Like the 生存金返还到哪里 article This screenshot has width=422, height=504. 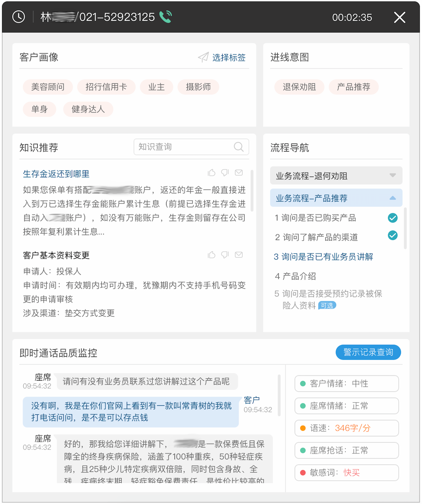pos(211,173)
